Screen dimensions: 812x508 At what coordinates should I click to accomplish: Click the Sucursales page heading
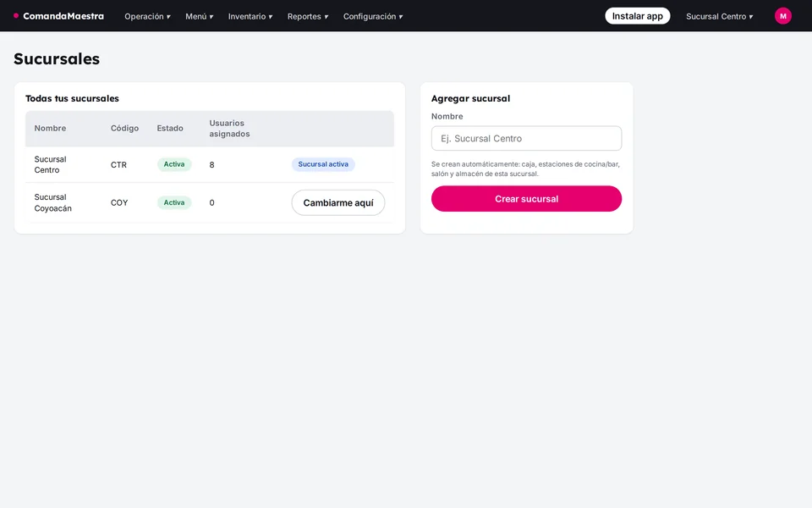coord(57,59)
